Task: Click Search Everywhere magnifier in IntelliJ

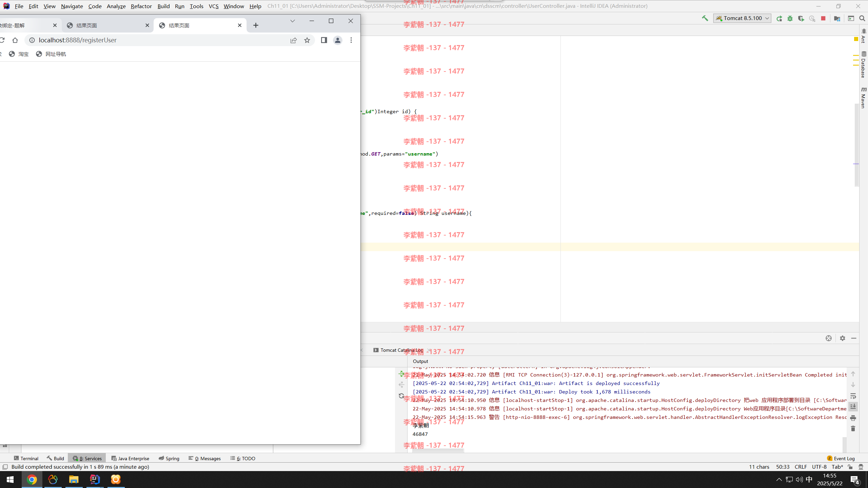Action: [862, 18]
